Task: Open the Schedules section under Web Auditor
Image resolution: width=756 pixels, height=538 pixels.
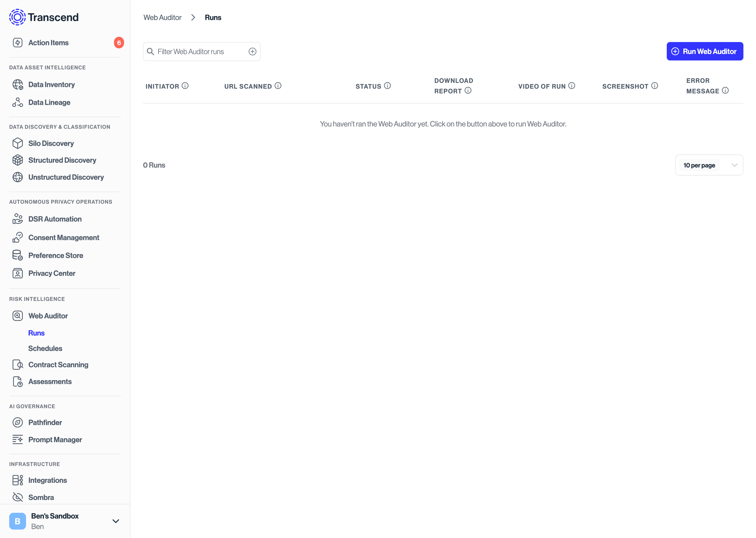Action: pos(45,348)
